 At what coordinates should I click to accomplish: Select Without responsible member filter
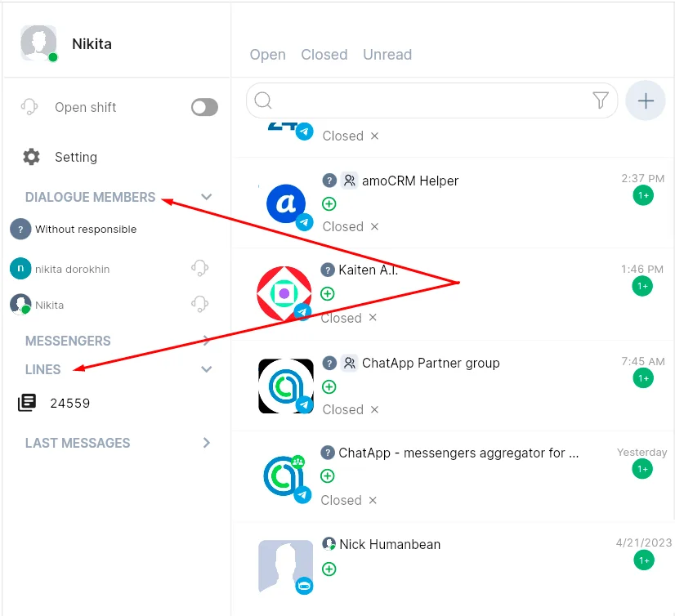point(85,230)
